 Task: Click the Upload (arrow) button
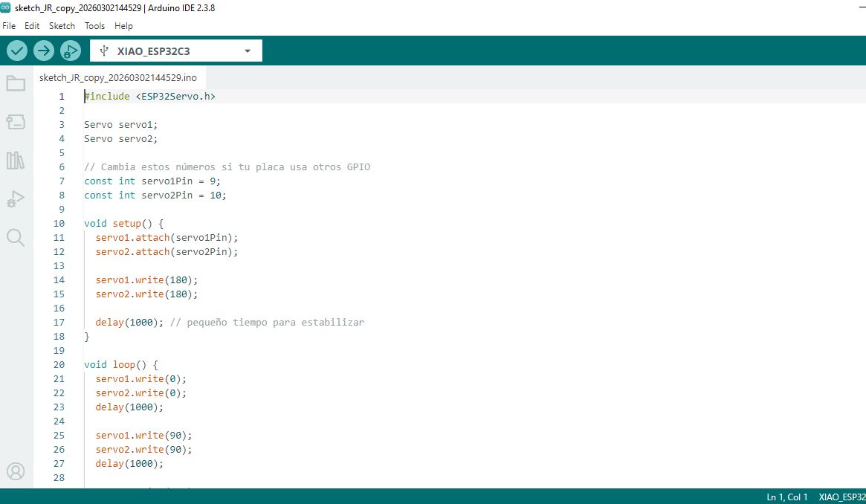click(43, 50)
